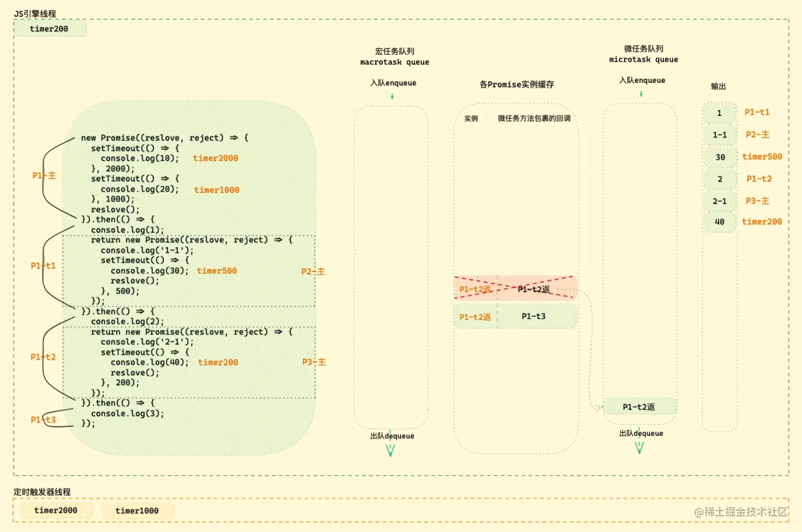Click the 'macrotask queue' label
Screen dimensions: 802x532
[395, 62]
